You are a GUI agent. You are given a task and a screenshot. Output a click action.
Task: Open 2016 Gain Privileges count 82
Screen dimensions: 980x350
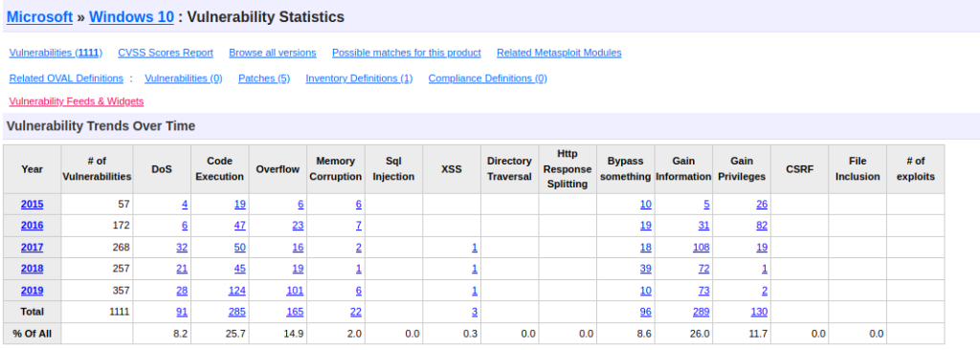761,225
